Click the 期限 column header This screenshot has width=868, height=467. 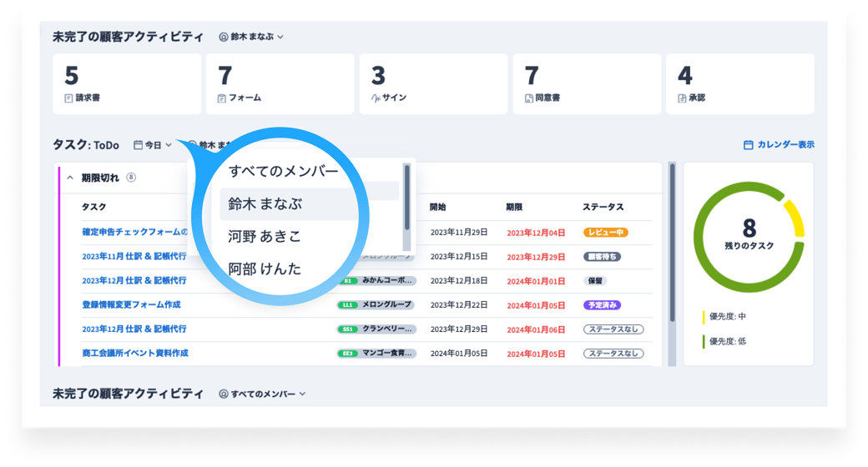[x=514, y=207]
